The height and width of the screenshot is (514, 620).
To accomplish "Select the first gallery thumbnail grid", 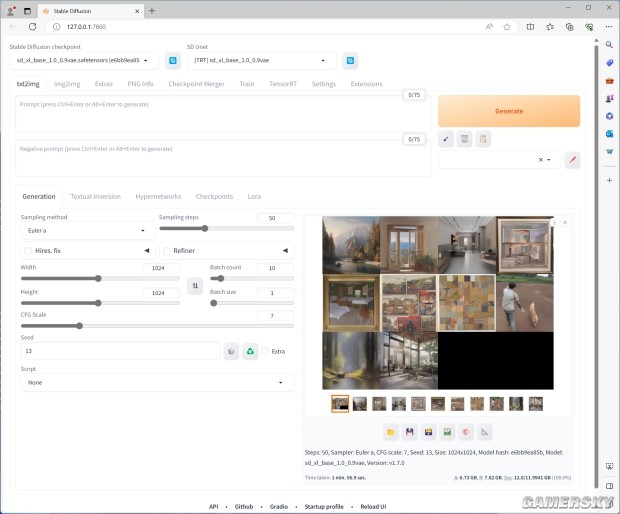I will (340, 404).
